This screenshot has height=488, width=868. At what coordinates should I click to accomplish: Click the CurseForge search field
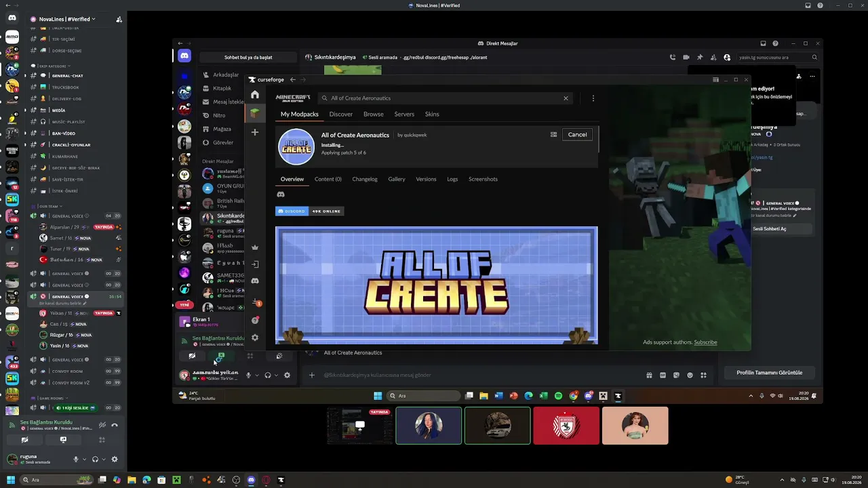click(444, 98)
